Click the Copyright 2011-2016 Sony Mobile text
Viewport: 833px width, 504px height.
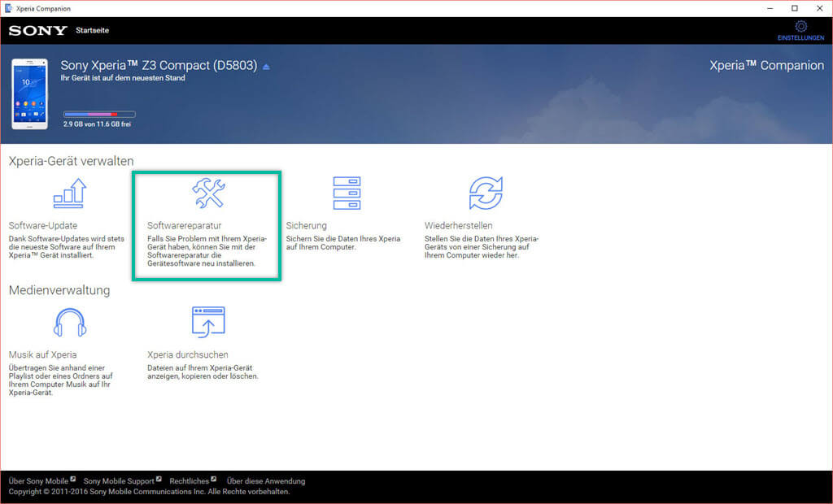point(150,492)
